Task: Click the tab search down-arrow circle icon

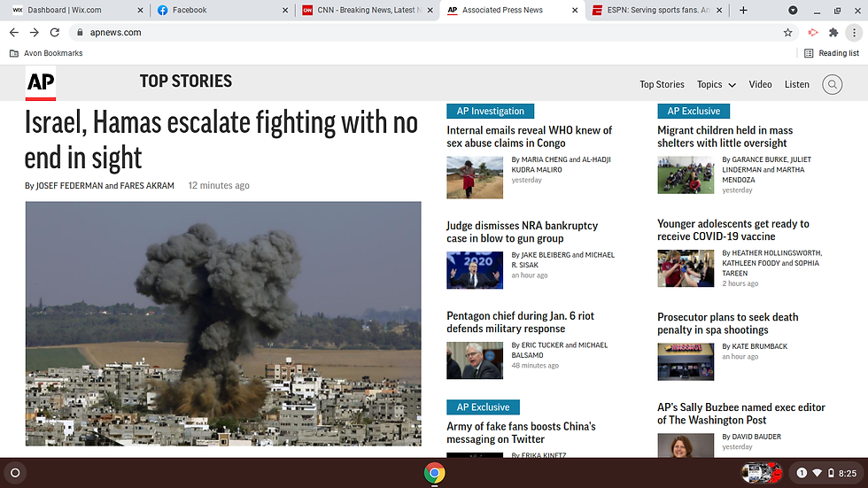Action: (x=793, y=10)
